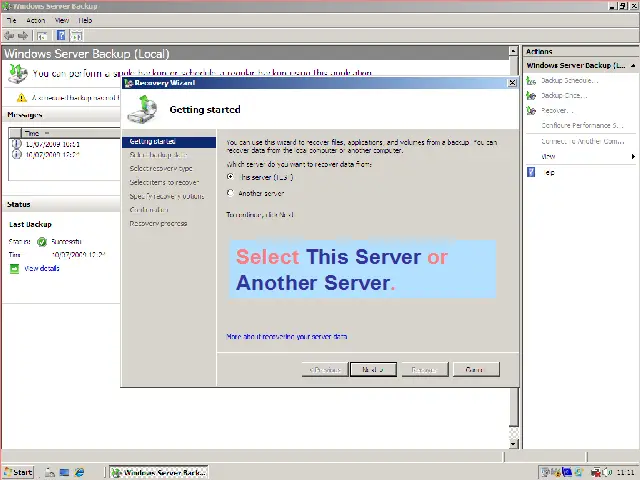640x480 pixels.
Task: Click the View details link
Action: (x=42, y=268)
